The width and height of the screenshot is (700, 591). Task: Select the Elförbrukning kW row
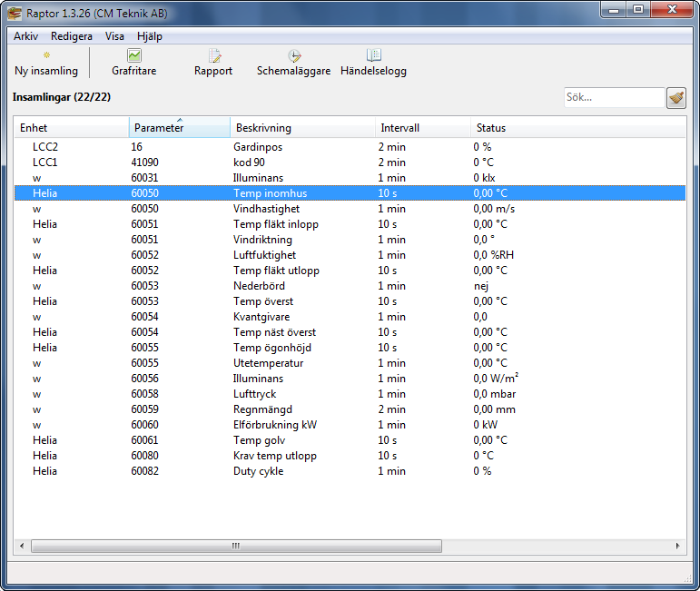350,425
